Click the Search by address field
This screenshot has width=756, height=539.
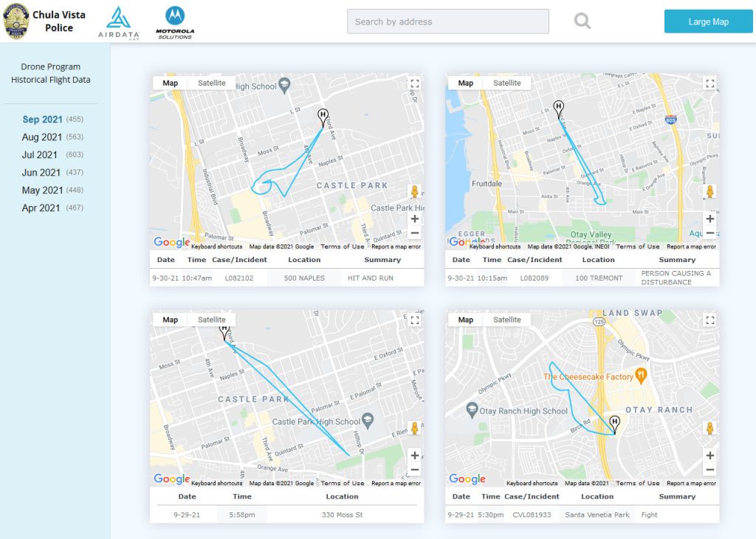point(448,21)
